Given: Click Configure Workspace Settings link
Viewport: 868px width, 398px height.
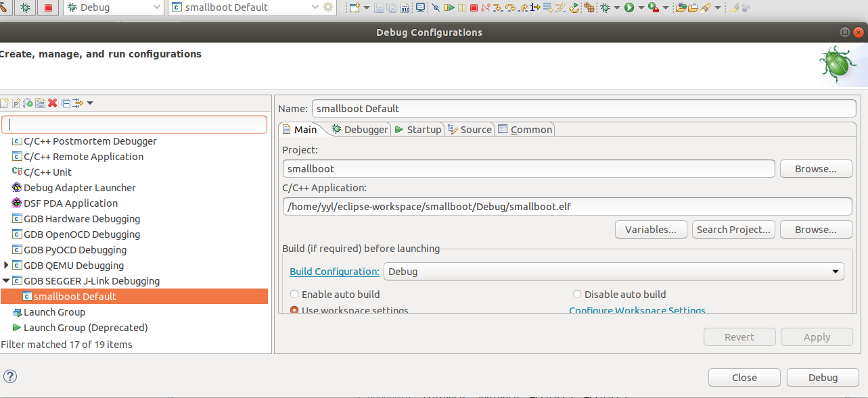Looking at the screenshot, I should coord(637,310).
